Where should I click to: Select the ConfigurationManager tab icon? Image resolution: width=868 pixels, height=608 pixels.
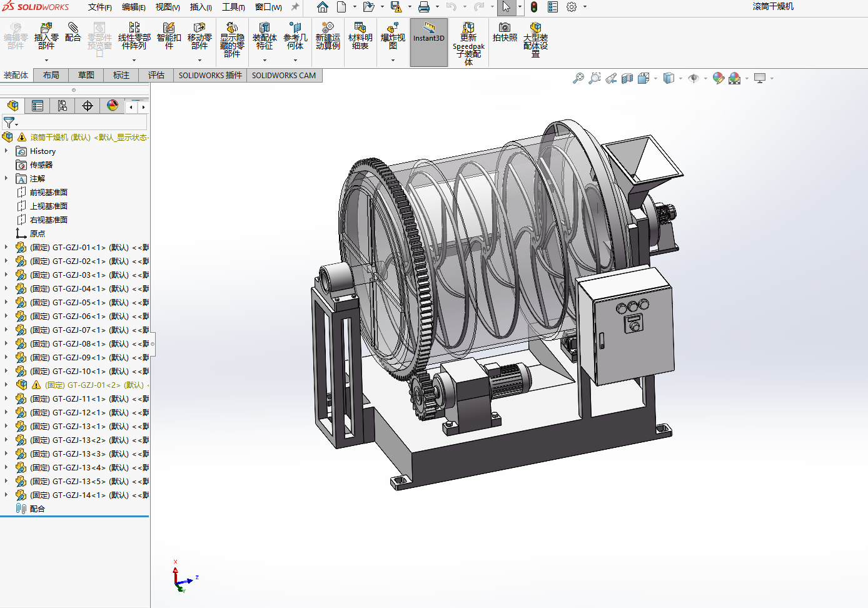(63, 106)
